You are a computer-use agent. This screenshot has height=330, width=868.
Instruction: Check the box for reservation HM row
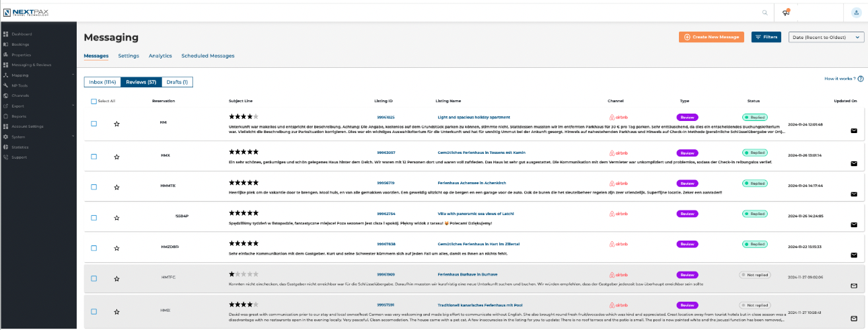pos(94,124)
